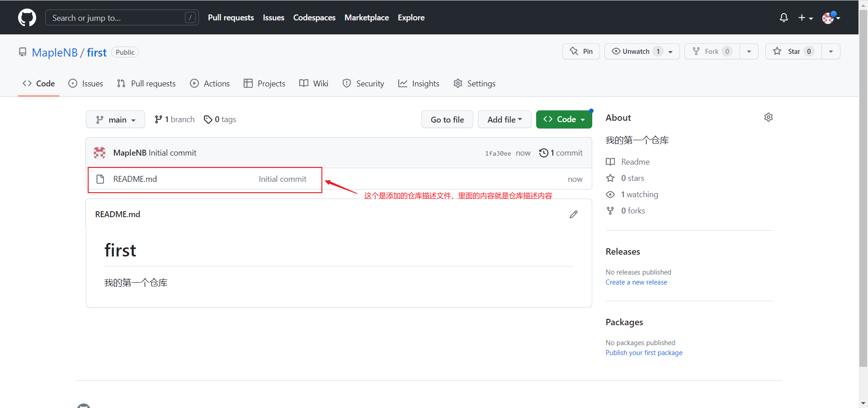This screenshot has width=868, height=408.
Task: Open the plus create-new menu
Action: pyautogui.click(x=806, y=18)
